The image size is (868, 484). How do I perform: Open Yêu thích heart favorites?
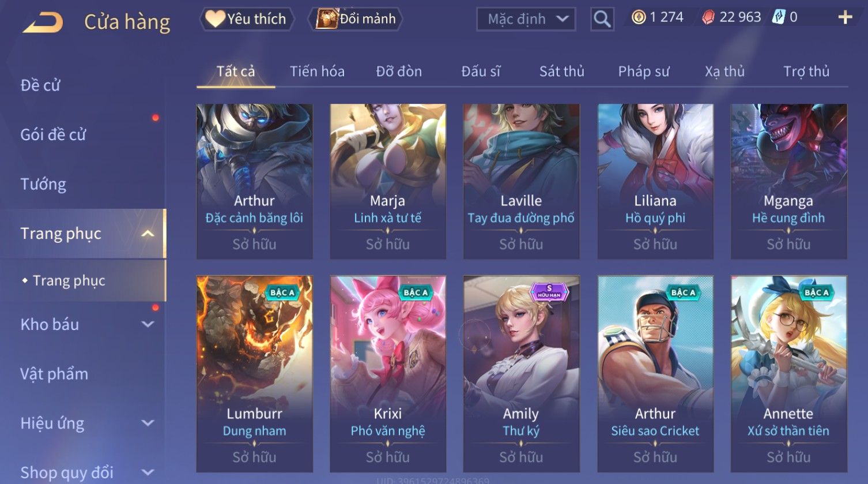tap(247, 19)
